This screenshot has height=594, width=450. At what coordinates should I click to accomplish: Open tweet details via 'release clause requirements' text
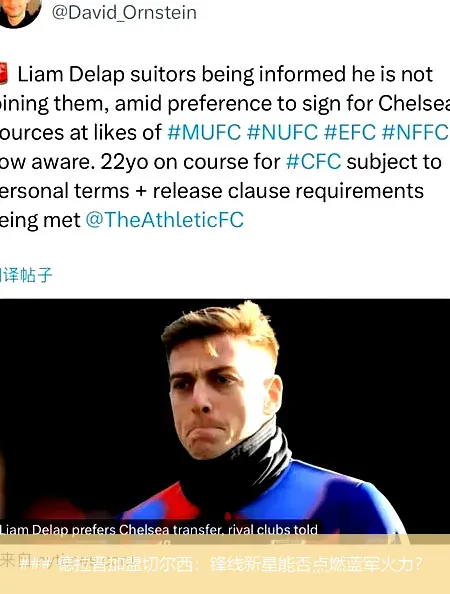pyautogui.click(x=288, y=191)
